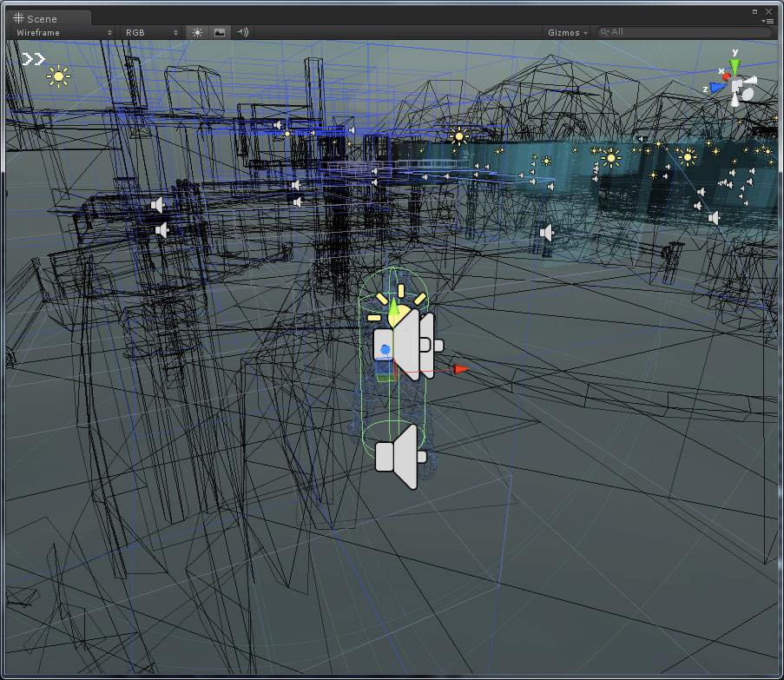Toggle skybox and effects image button
Viewport: 784px width, 680px height.
[x=220, y=32]
